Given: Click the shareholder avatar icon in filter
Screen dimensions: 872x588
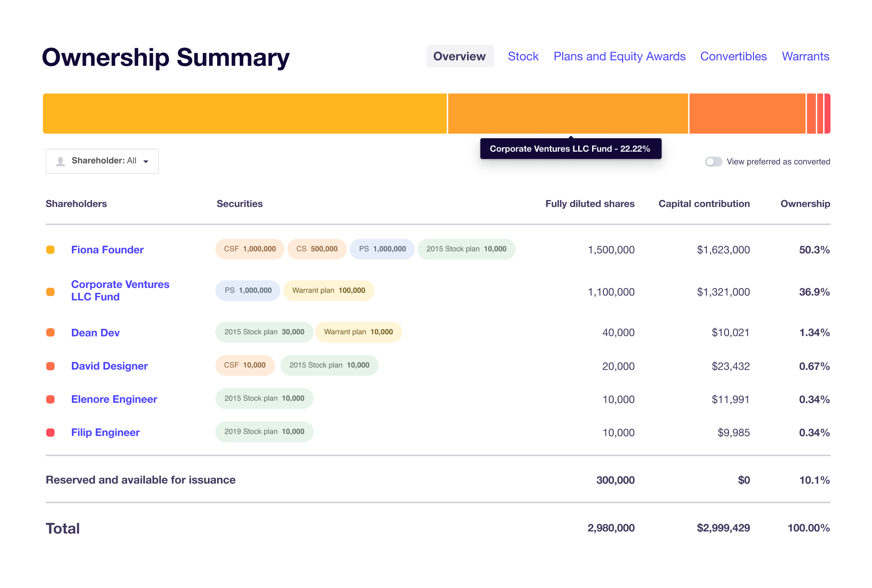Looking at the screenshot, I should 61,161.
